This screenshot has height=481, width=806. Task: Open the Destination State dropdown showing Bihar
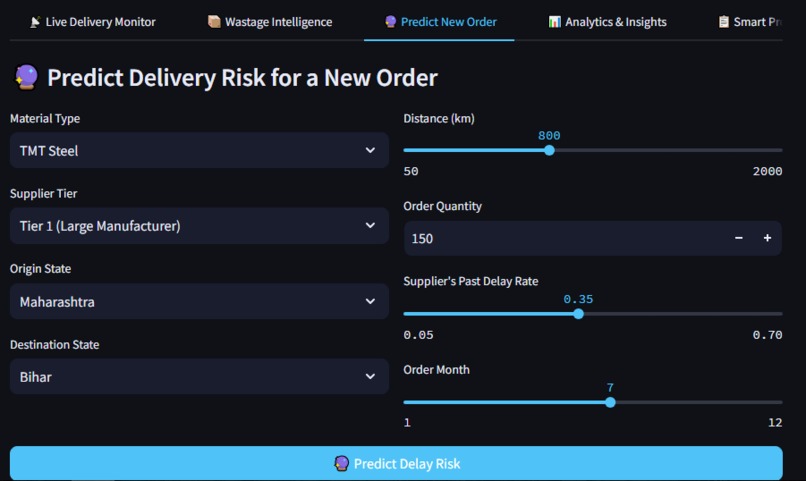tap(199, 377)
